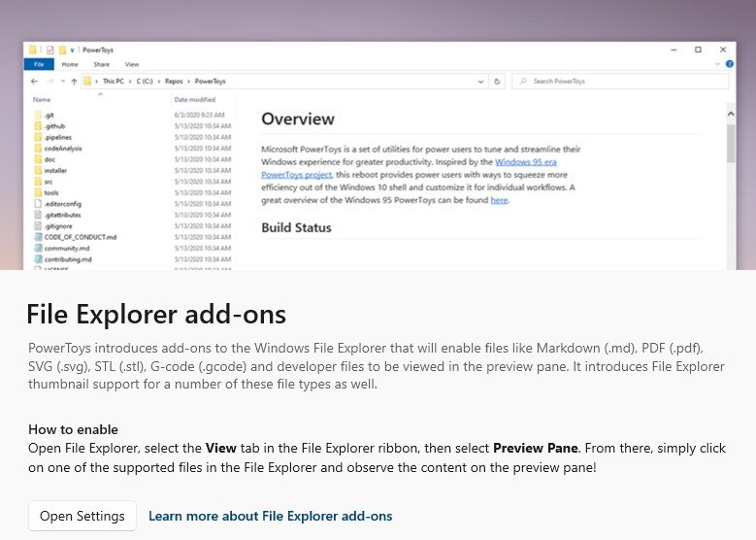Screen dimensions: 756x540
Task: Close the PowerToys Explorer window
Action: (723, 50)
